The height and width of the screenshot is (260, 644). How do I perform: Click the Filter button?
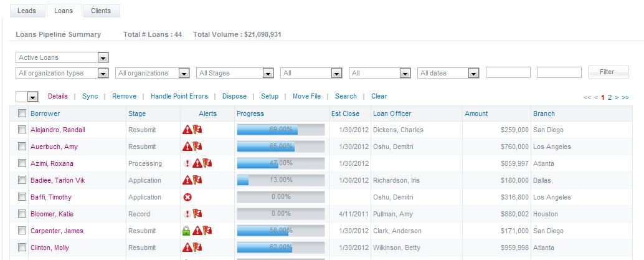tap(608, 72)
